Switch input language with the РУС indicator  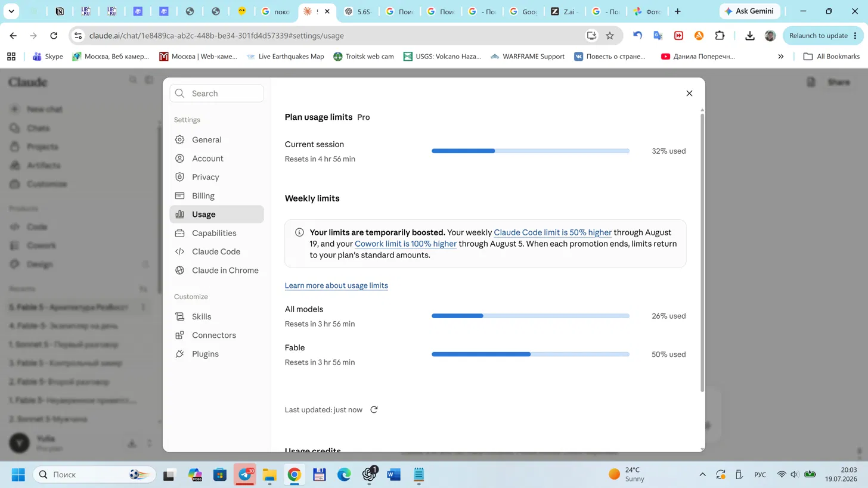point(760,475)
